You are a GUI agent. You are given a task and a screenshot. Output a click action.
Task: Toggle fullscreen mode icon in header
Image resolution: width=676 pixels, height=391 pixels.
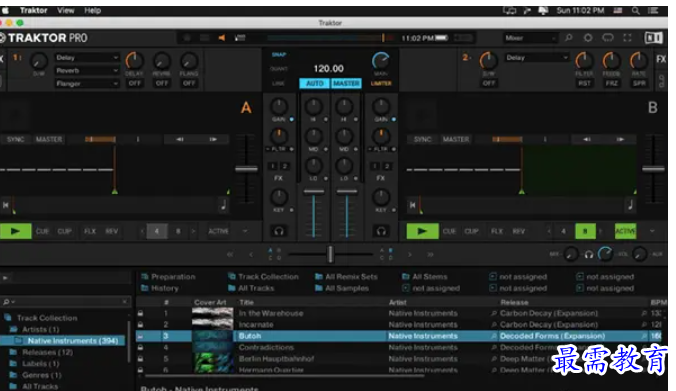tap(627, 38)
